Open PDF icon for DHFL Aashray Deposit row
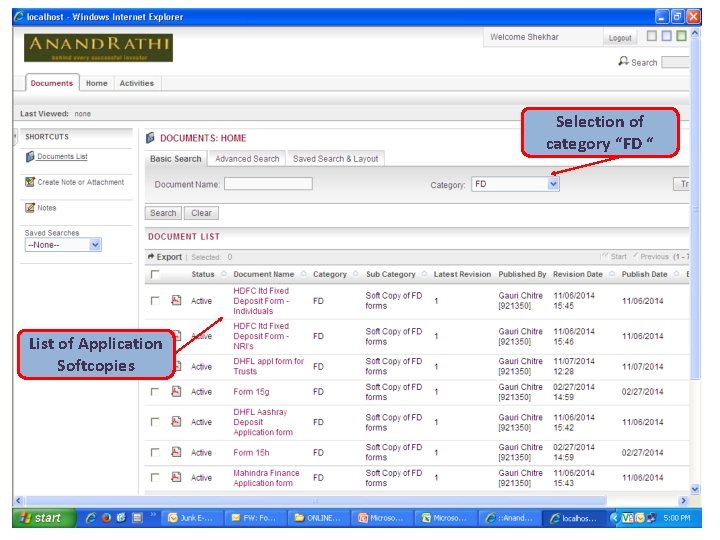The height and width of the screenshot is (540, 720). 176,422
